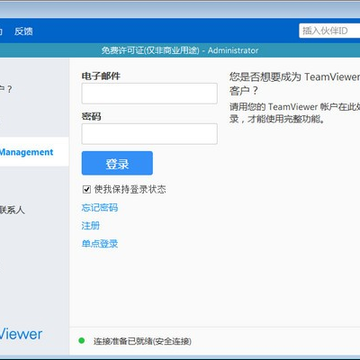Toggle the 使我保持登录状态 checkbox
Viewport: 360px width, 360px height.
(x=87, y=190)
